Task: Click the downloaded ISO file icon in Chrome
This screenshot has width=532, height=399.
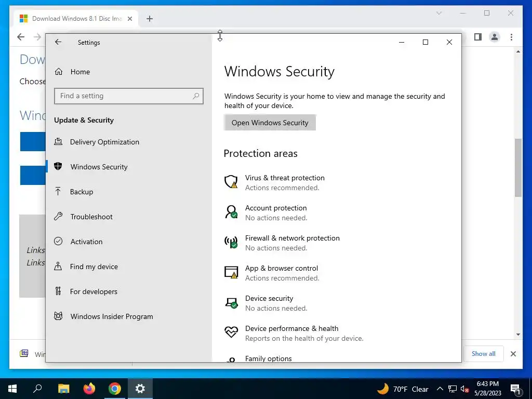Action: tap(24, 353)
